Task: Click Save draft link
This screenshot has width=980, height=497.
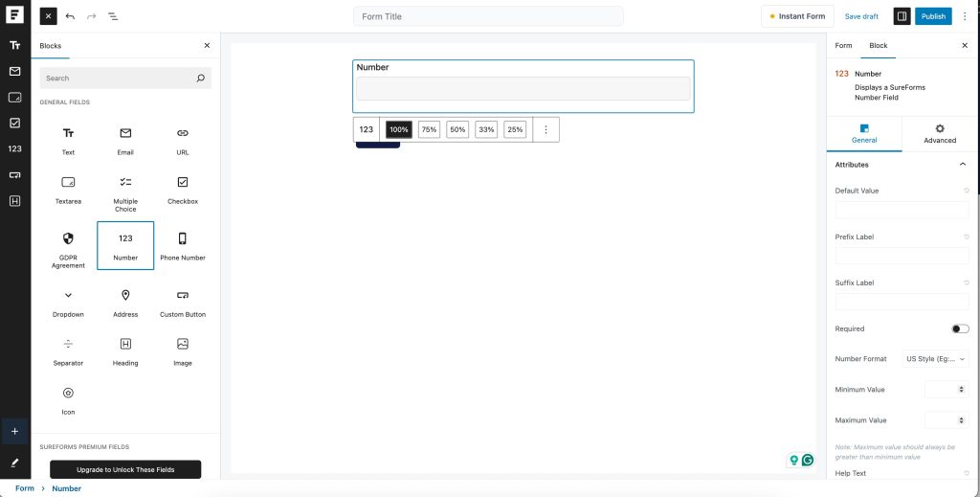Action: [x=861, y=16]
